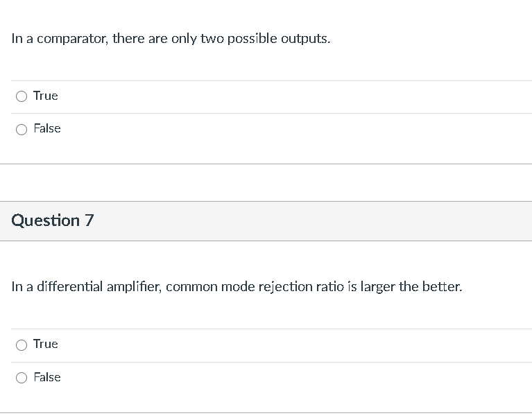Click True label under differential amplifier statement
This screenshot has height=418, width=532.
45,344
